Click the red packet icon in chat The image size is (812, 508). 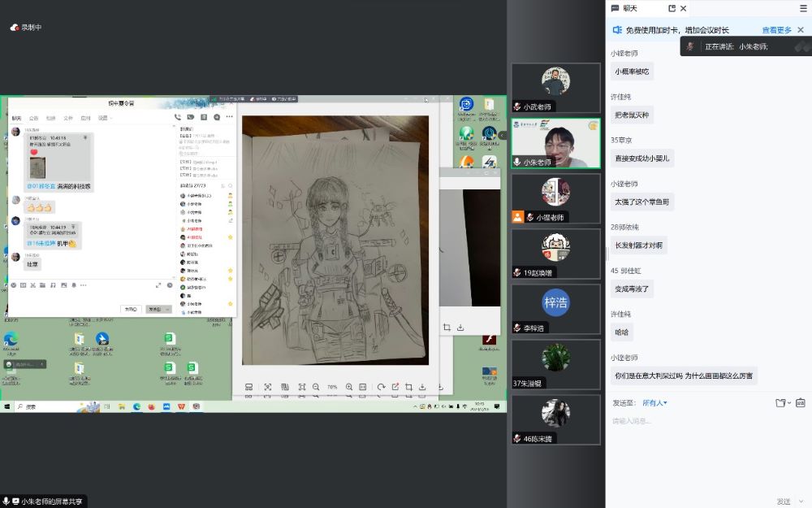pyautogui.click(x=801, y=403)
